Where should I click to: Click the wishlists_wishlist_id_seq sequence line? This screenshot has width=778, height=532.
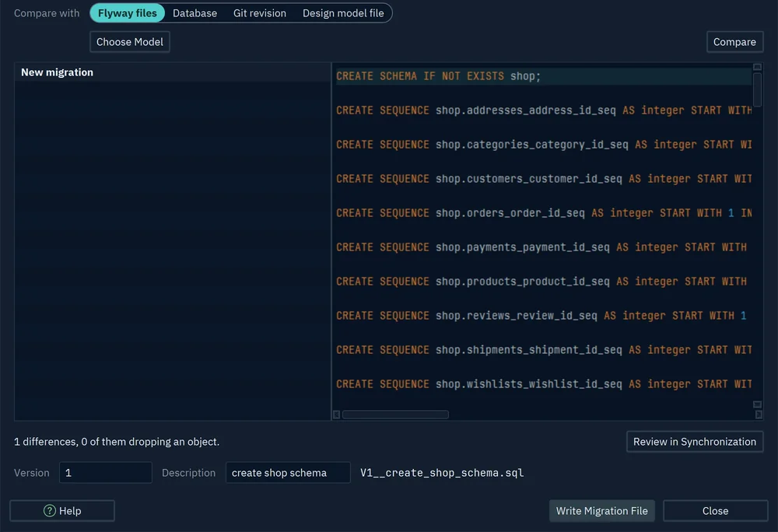tap(544, 383)
